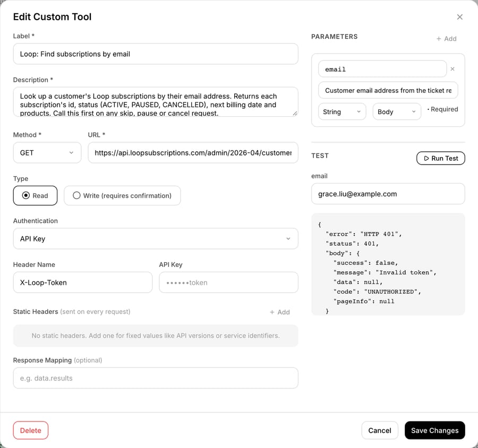
Task: Click the masked API Key field
Action: pos(228,282)
